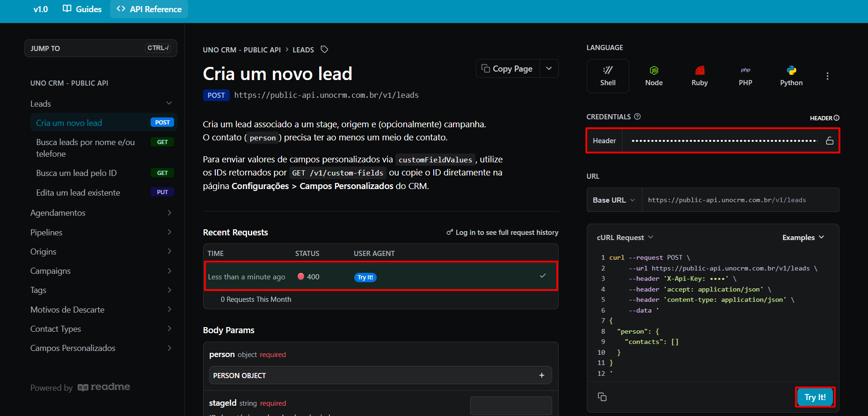The width and height of the screenshot is (868, 416).
Task: Click the small Try It! badge in request row
Action: 365,277
